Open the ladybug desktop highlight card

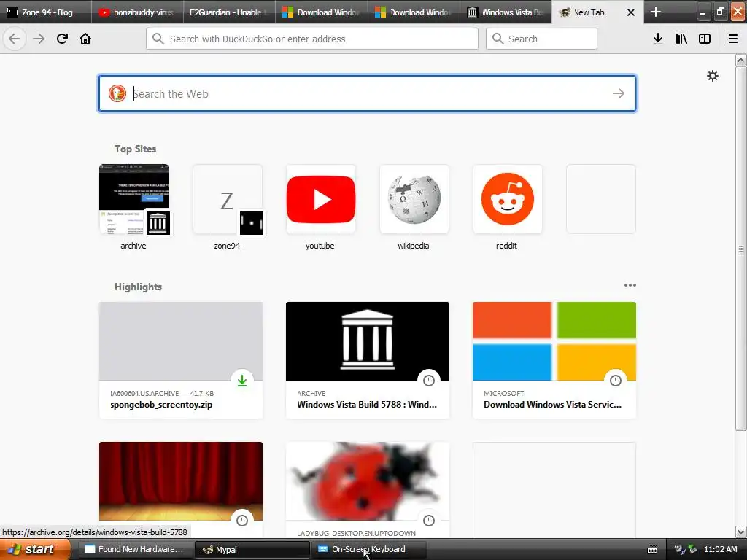(368, 489)
